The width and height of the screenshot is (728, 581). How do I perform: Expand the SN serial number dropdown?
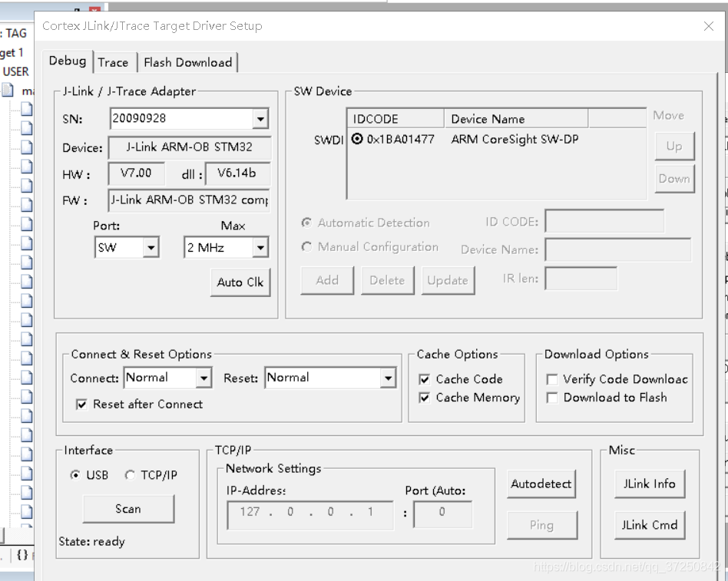click(x=260, y=119)
